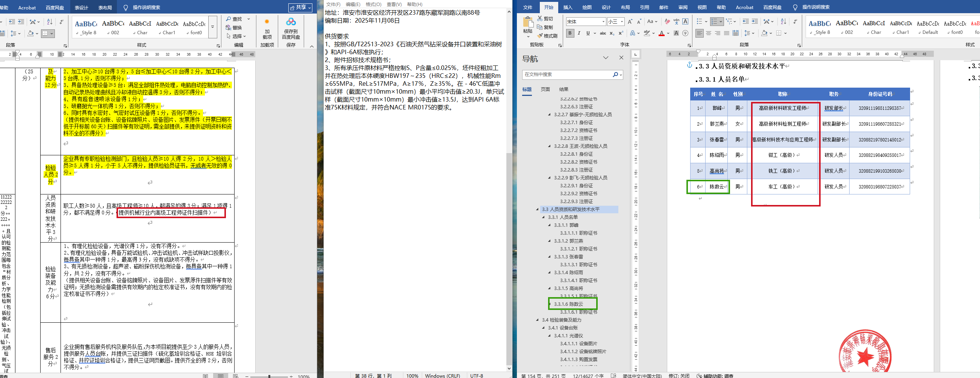
Task: Click the Cut scissors icon (剪切)
Action: point(545,18)
